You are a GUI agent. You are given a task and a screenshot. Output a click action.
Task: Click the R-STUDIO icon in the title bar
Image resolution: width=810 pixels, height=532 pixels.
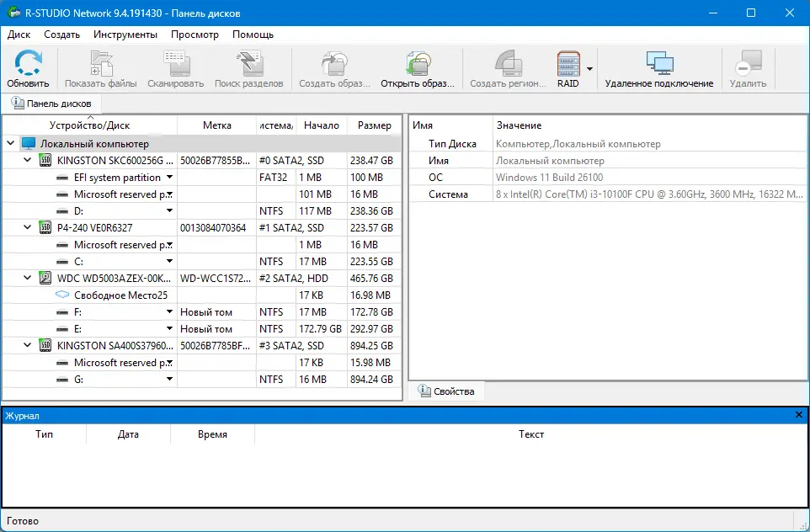(13, 13)
